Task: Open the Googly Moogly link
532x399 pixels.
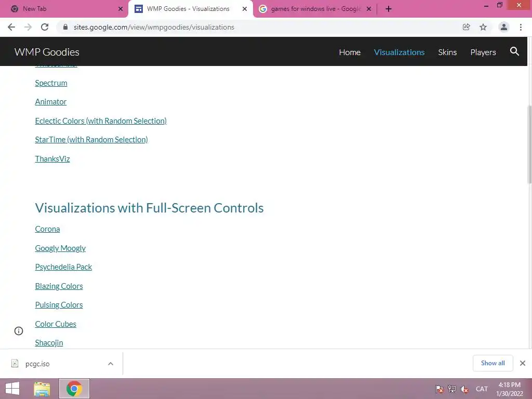Action: coord(60,248)
